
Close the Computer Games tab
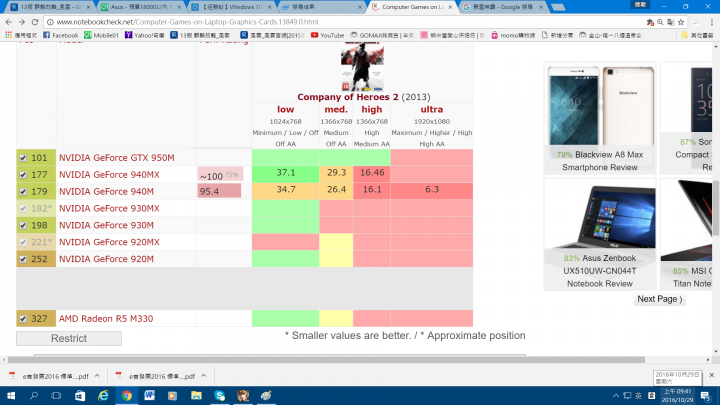[450, 7]
